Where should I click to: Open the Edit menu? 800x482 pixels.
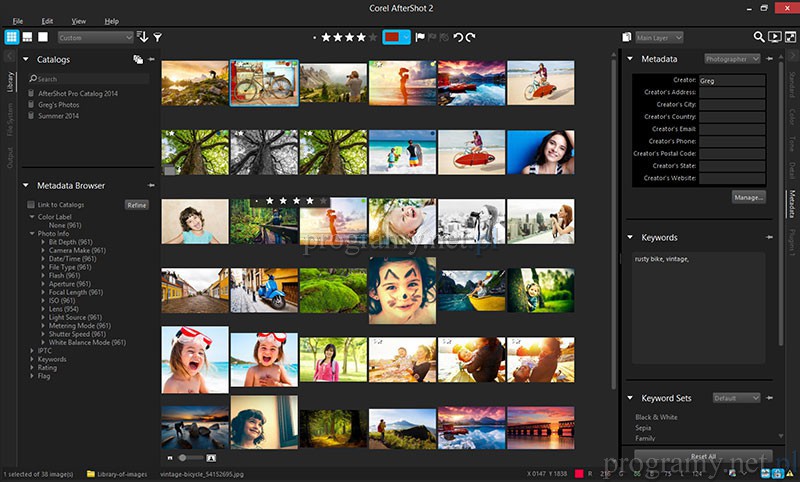48,20
